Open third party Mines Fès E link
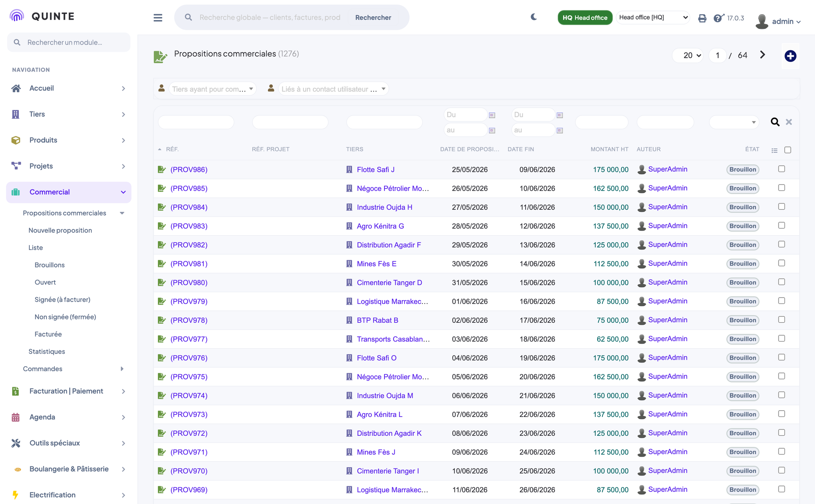Screen dimensions: 815x504 pos(377,264)
